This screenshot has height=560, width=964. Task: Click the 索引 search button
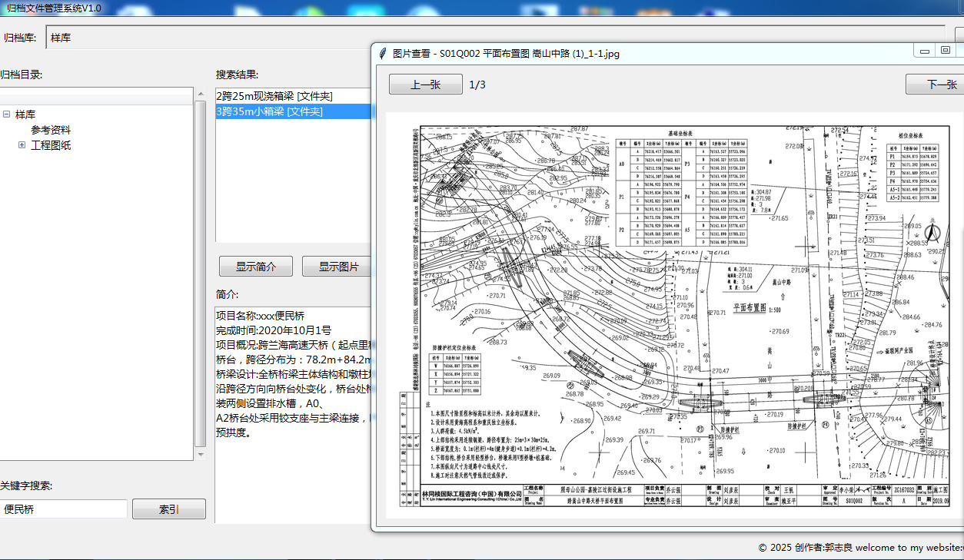click(x=168, y=509)
